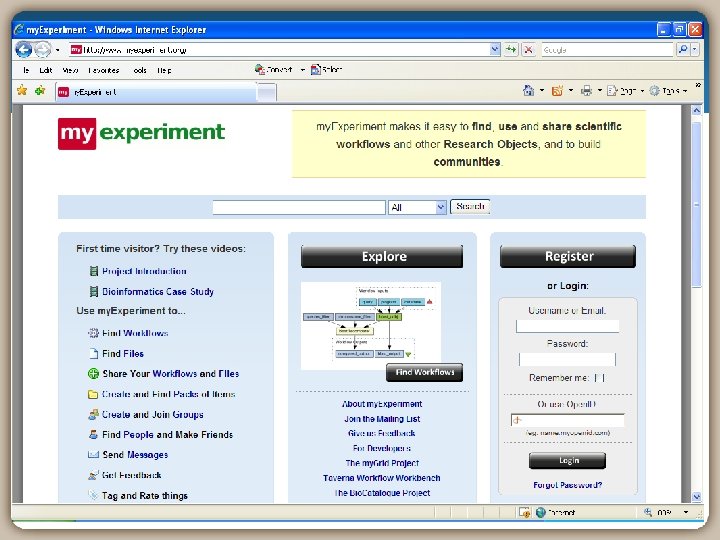The height and width of the screenshot is (540, 720).
Task: Click the OpenID input field
Action: click(568, 420)
